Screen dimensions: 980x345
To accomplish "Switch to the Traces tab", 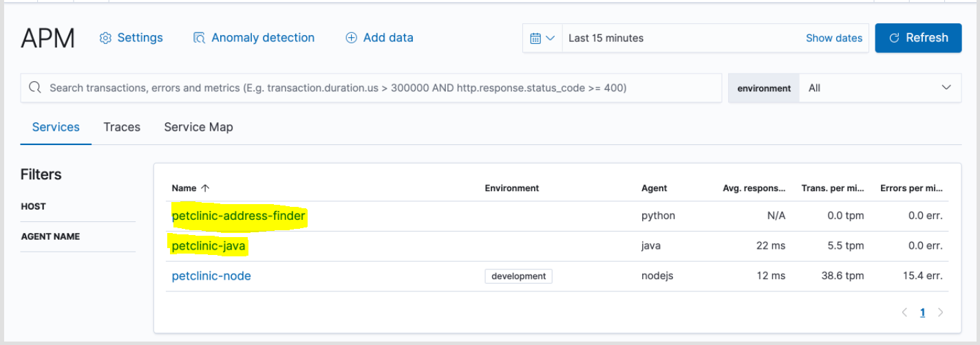I will point(122,127).
